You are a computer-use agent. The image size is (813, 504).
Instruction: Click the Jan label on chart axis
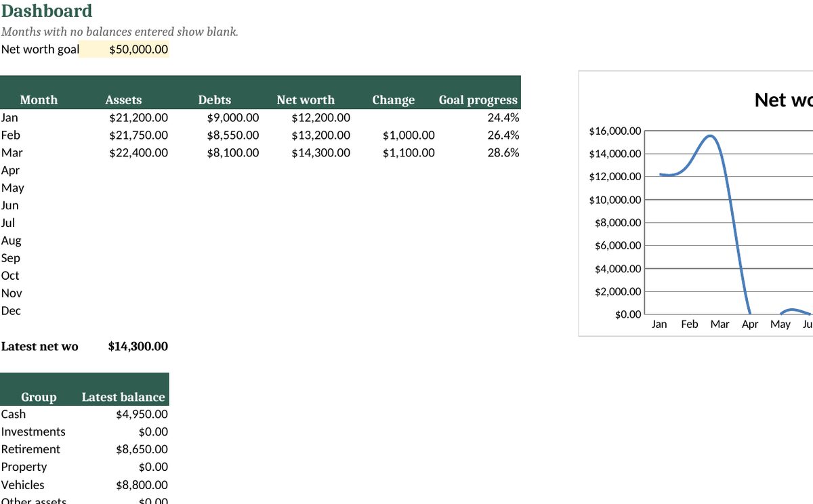coord(659,324)
